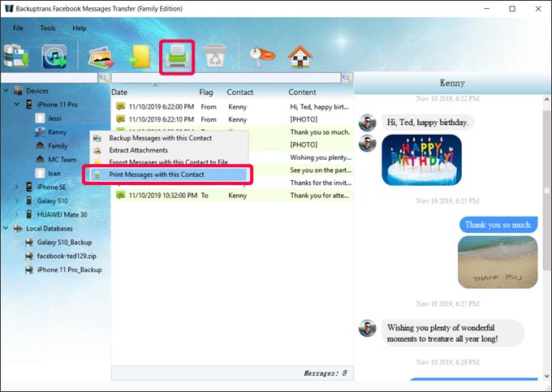Click the Print printer toolbar icon
The height and width of the screenshot is (392, 552).
tap(177, 57)
